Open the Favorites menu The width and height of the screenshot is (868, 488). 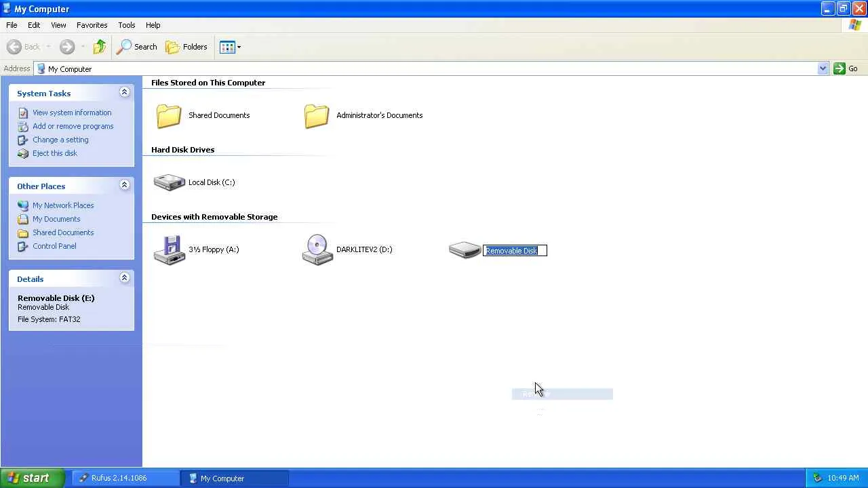coord(92,25)
